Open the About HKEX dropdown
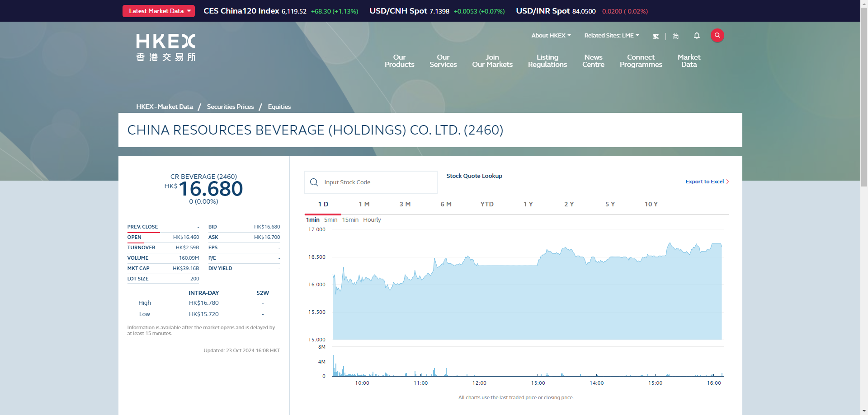This screenshot has width=868, height=415. tap(551, 35)
